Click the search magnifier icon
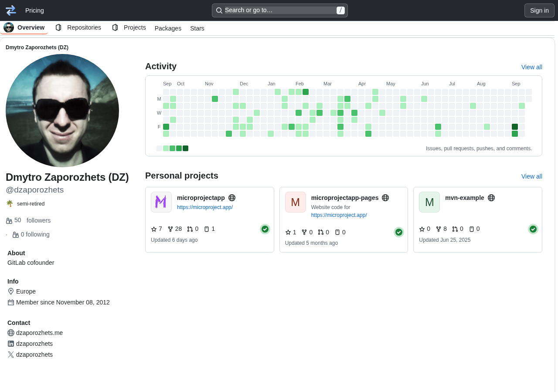558x392 pixels. (219, 10)
